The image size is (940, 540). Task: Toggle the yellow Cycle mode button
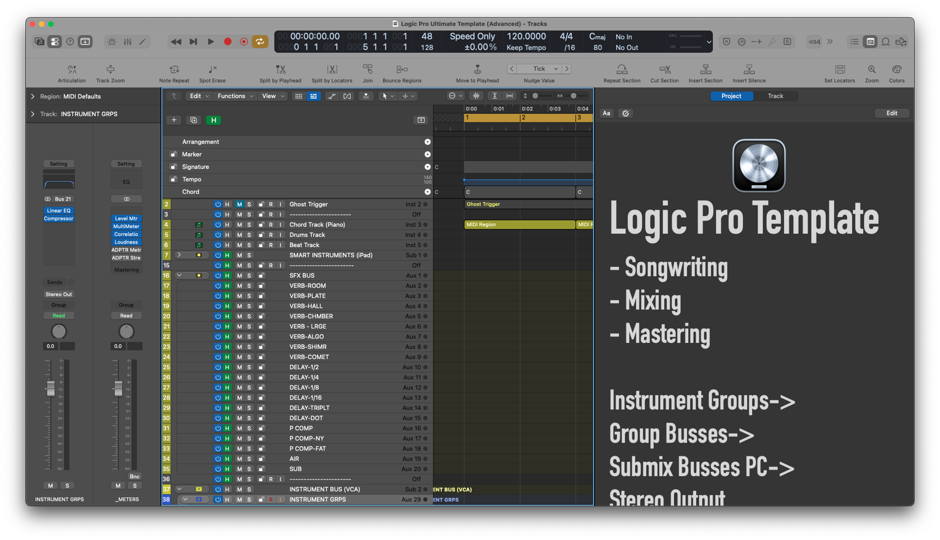coord(260,42)
